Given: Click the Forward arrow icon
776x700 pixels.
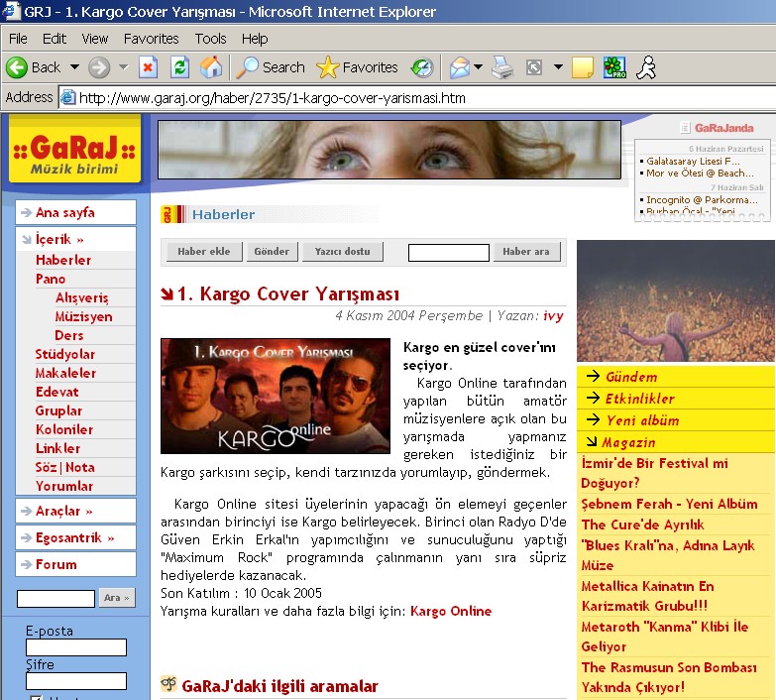Looking at the screenshot, I should pos(98,67).
